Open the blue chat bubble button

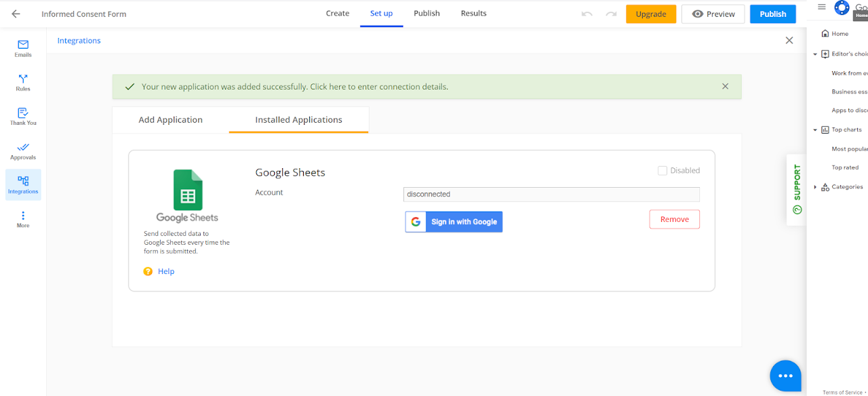click(x=785, y=376)
